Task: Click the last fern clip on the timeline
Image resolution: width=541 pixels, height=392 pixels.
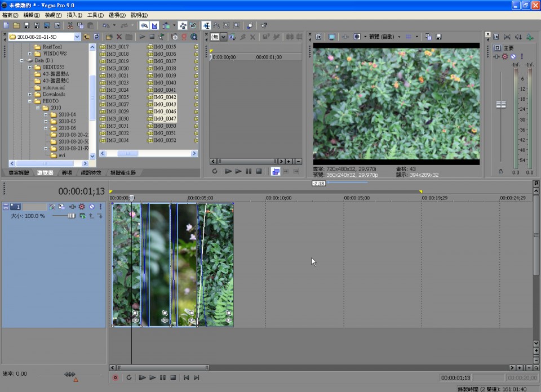Action: pyautogui.click(x=220, y=265)
